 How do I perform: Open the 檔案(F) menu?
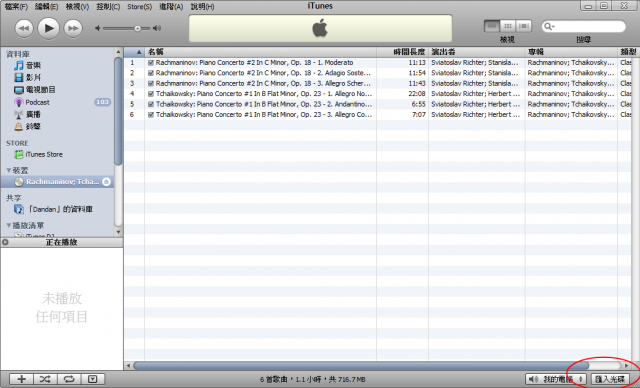(16, 7)
